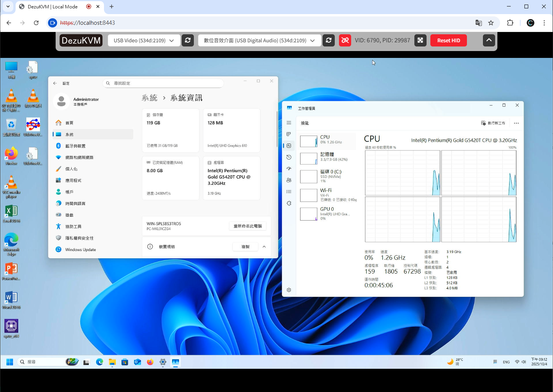The width and height of the screenshot is (553, 392).
Task: Enter fullscreen mode in DezuKVM toolbar
Action: click(420, 40)
